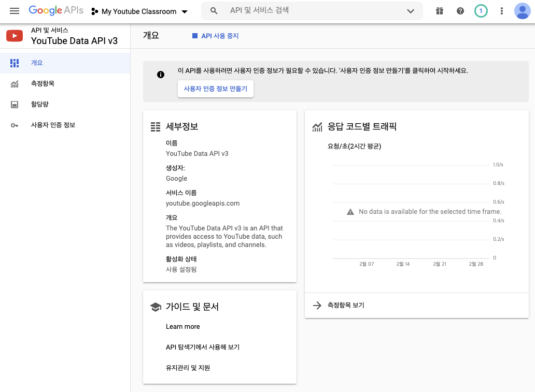Click the API 및 서비스 label above the API title
Viewport: 535px width, 392px height.
pos(49,31)
